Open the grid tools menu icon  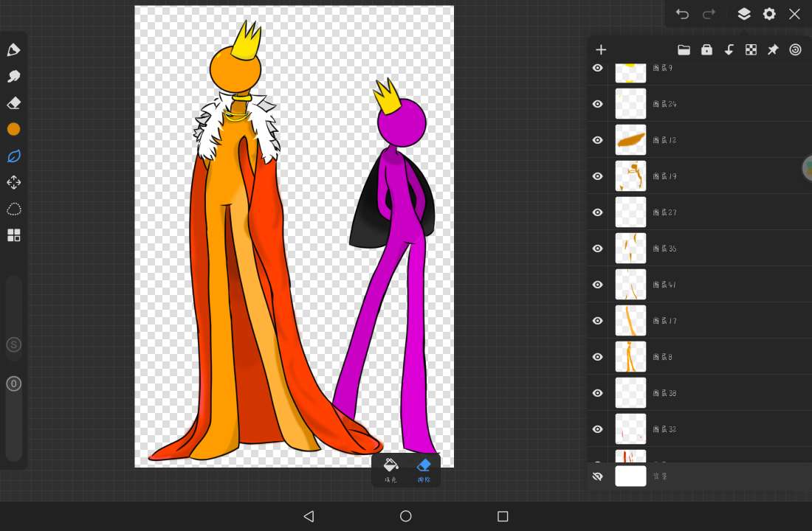(13, 235)
